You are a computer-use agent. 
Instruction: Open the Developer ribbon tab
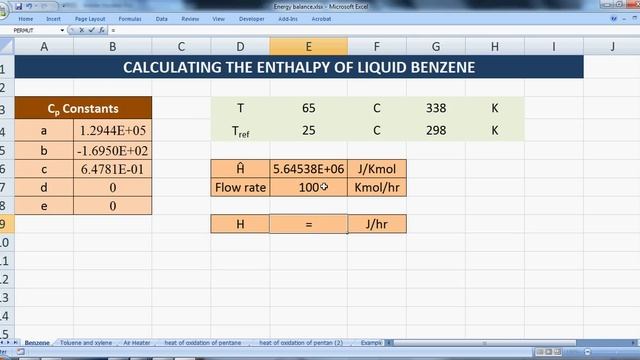tap(252, 19)
